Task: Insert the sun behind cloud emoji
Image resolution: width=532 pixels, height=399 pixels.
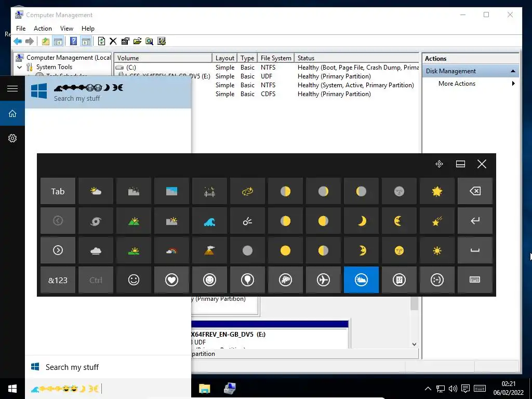Action: point(96,191)
